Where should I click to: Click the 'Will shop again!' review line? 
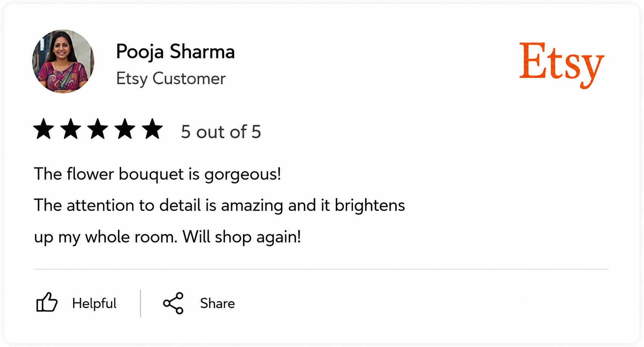[x=168, y=237]
